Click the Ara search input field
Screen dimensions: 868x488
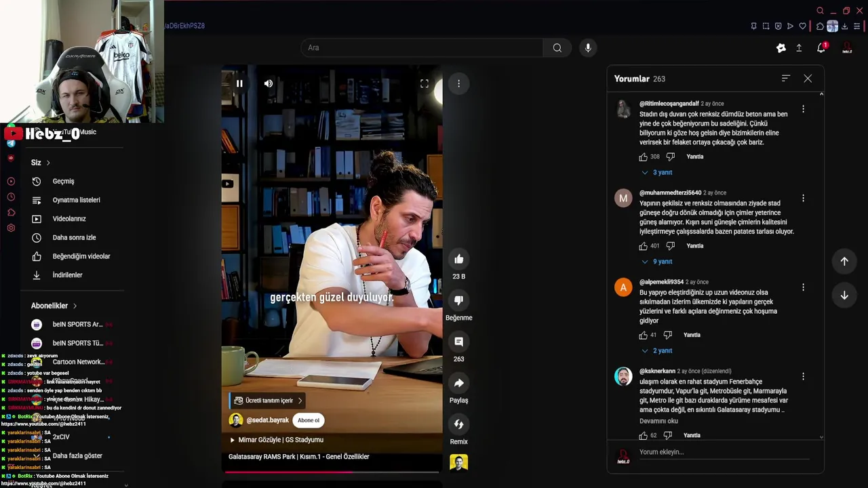click(422, 47)
